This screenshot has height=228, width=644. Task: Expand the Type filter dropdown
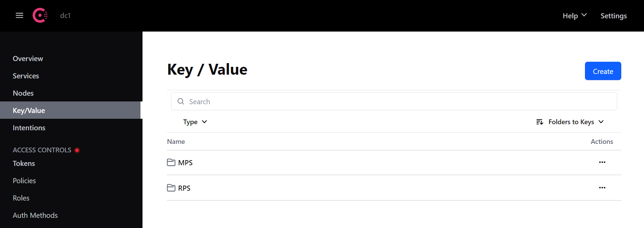[195, 122]
